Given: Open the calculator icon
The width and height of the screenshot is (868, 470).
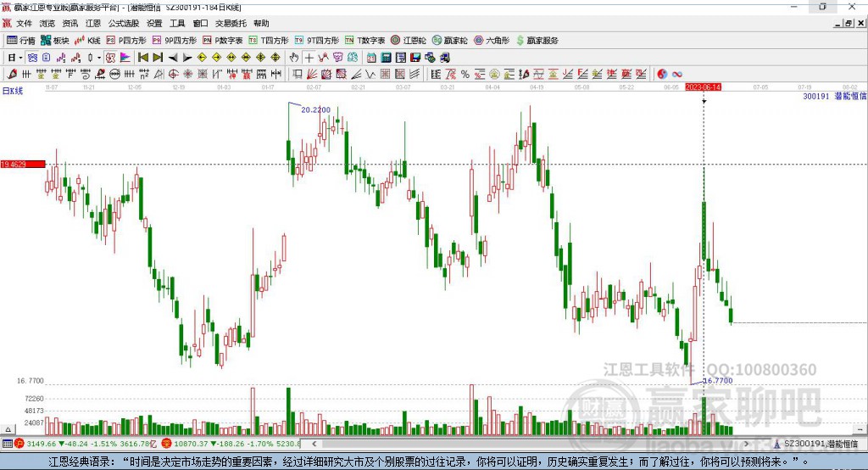Looking at the screenshot, I should [x=386, y=58].
